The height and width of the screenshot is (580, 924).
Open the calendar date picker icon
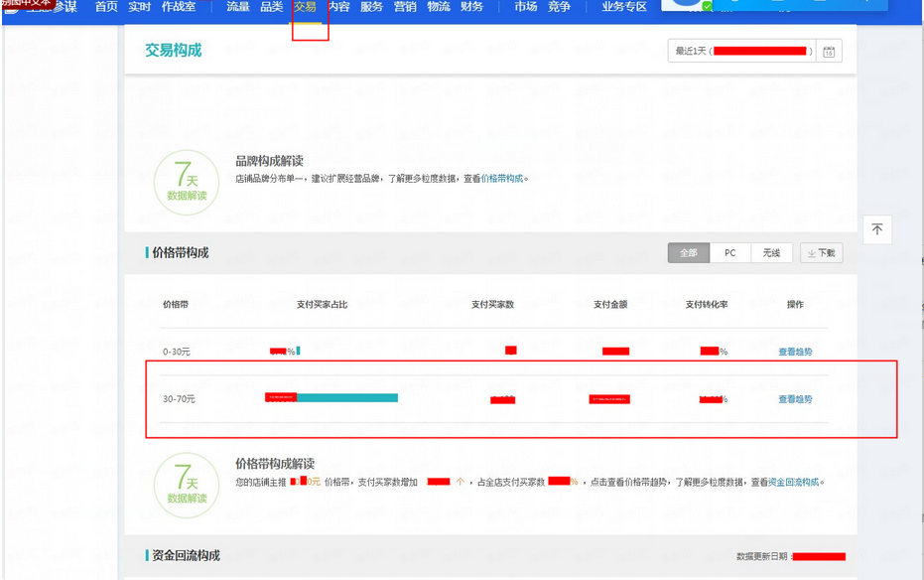click(829, 52)
